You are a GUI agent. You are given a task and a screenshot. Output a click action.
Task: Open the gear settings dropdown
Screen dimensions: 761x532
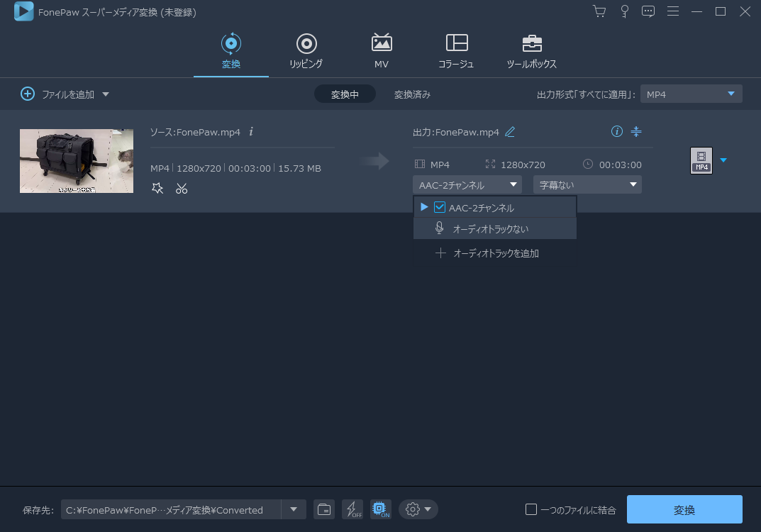pyautogui.click(x=418, y=510)
